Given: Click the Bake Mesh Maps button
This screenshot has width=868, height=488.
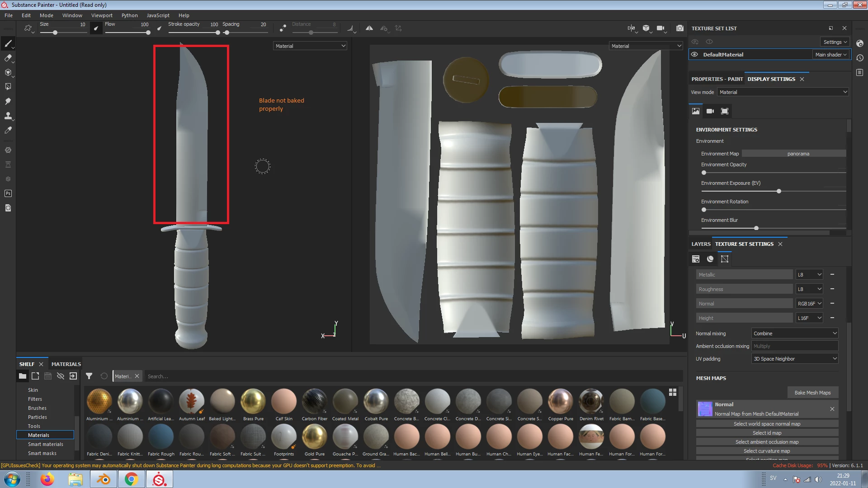Looking at the screenshot, I should click(812, 393).
